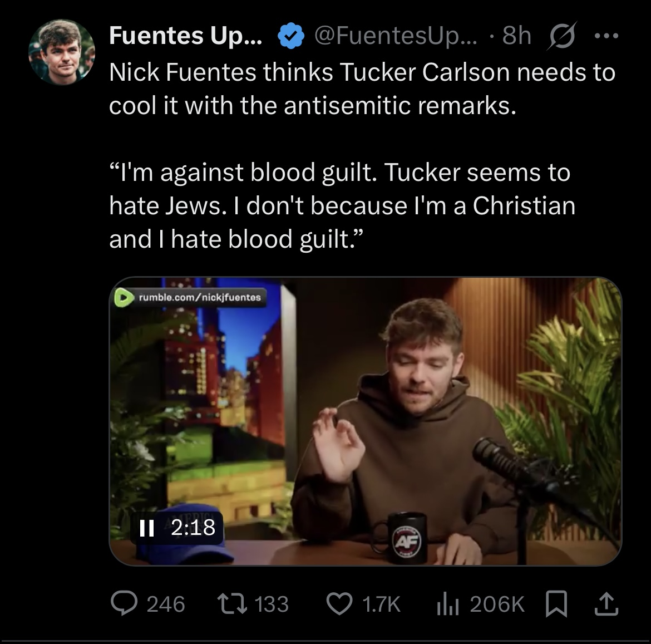Open the @FuentesUp... handle link

396,37
